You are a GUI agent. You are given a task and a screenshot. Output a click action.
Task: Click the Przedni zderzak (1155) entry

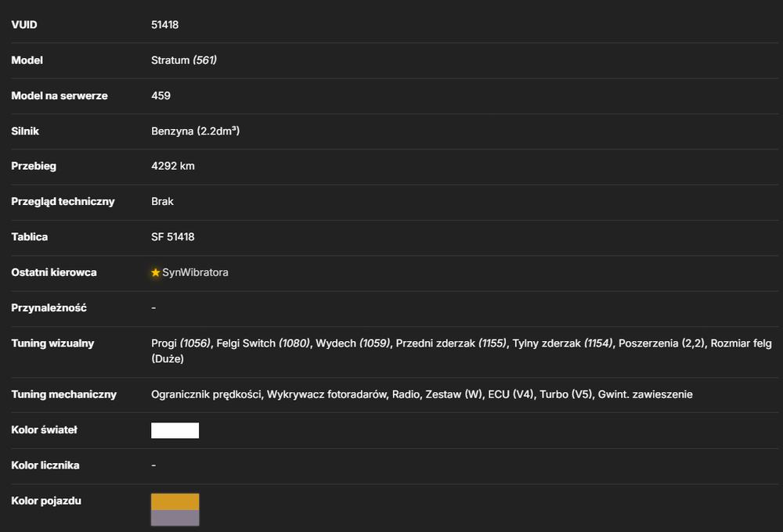click(x=452, y=343)
